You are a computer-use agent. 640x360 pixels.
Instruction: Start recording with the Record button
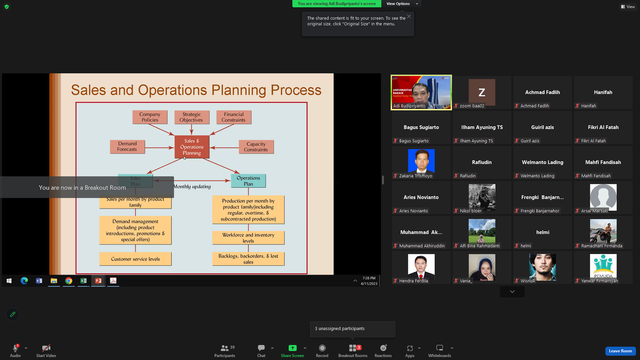(322, 350)
